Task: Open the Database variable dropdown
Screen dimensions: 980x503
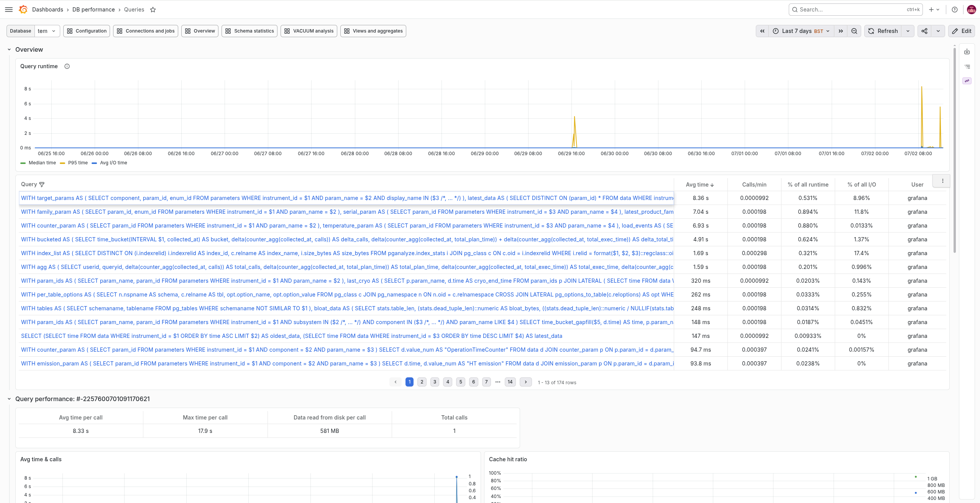Action: tap(47, 31)
